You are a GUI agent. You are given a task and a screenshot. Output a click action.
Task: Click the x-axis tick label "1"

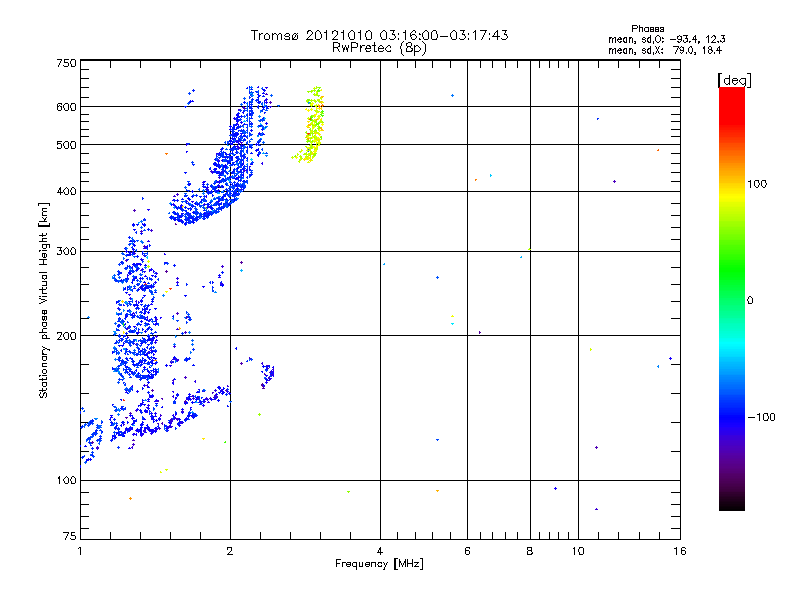[81, 551]
